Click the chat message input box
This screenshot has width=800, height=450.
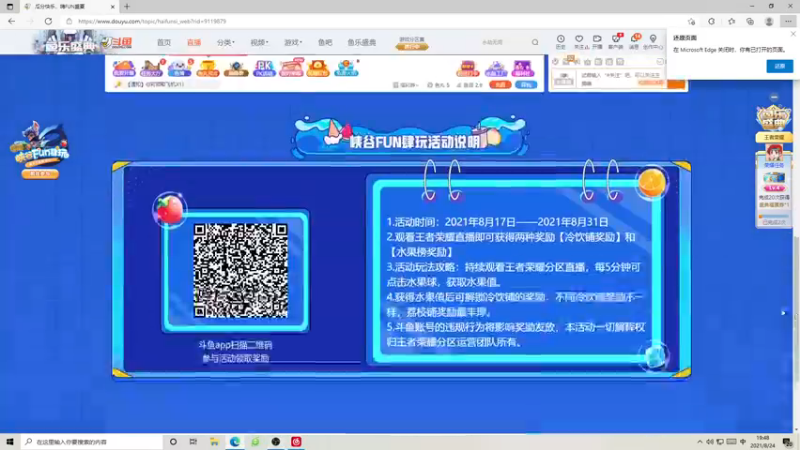click(621, 79)
